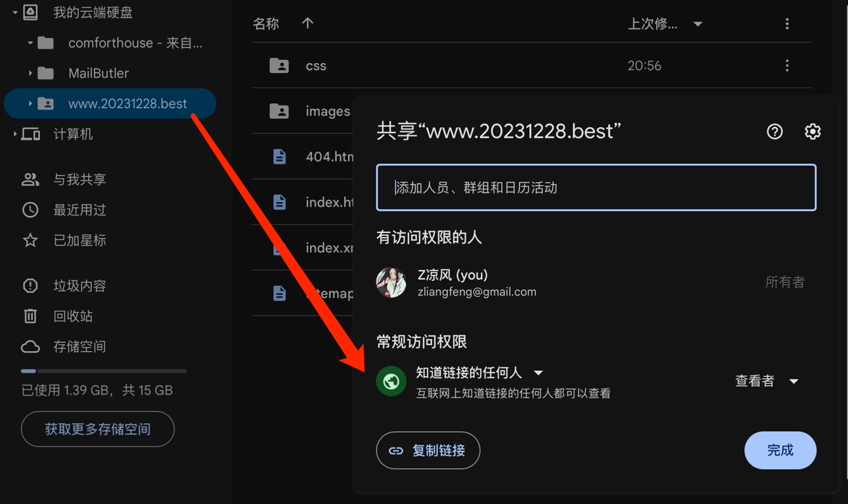
Task: Click the 404.htm file name
Action: pos(330,156)
